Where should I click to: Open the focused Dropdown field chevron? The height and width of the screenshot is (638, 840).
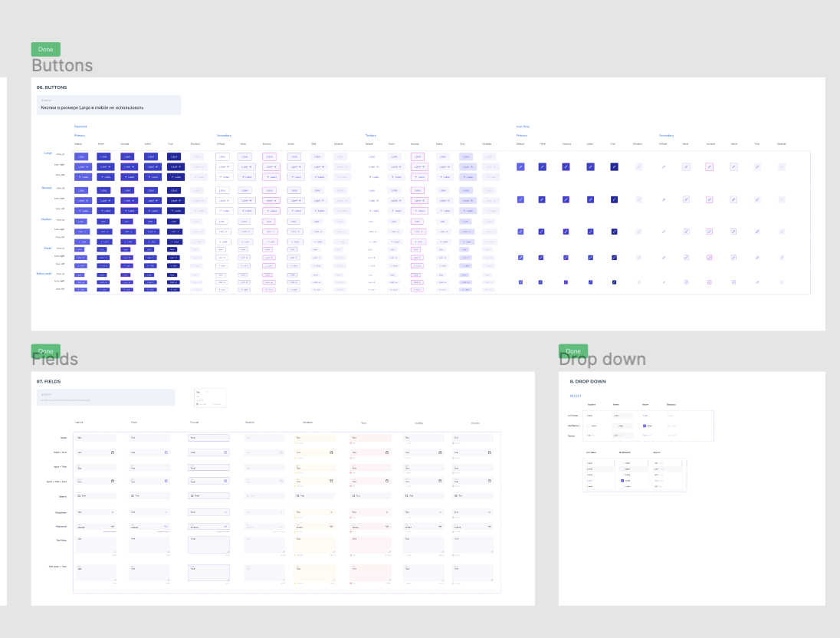(225, 512)
